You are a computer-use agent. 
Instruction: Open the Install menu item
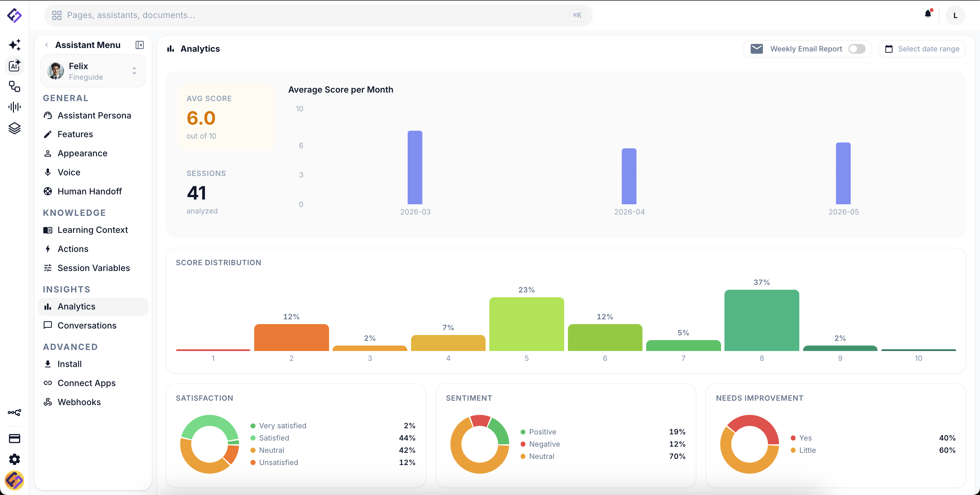click(x=93, y=364)
